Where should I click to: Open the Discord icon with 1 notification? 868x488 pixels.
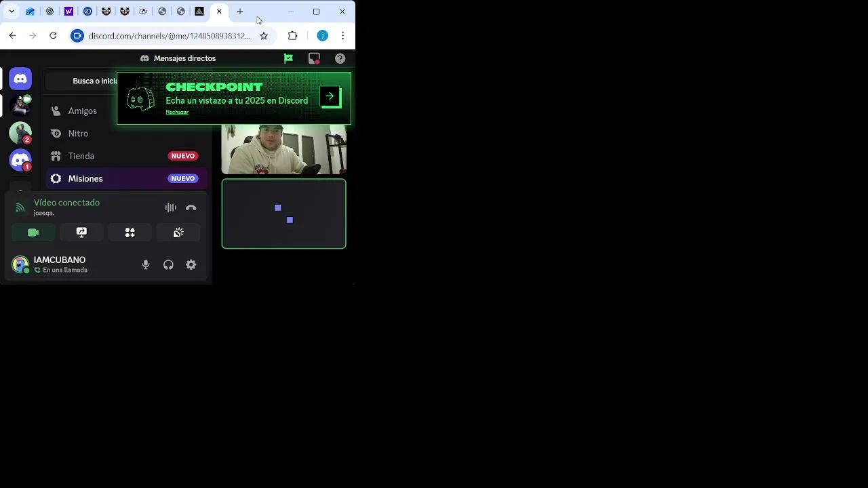(x=20, y=160)
